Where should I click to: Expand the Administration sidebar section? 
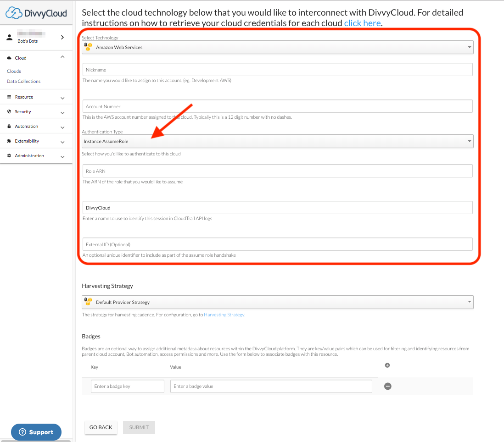62,157
